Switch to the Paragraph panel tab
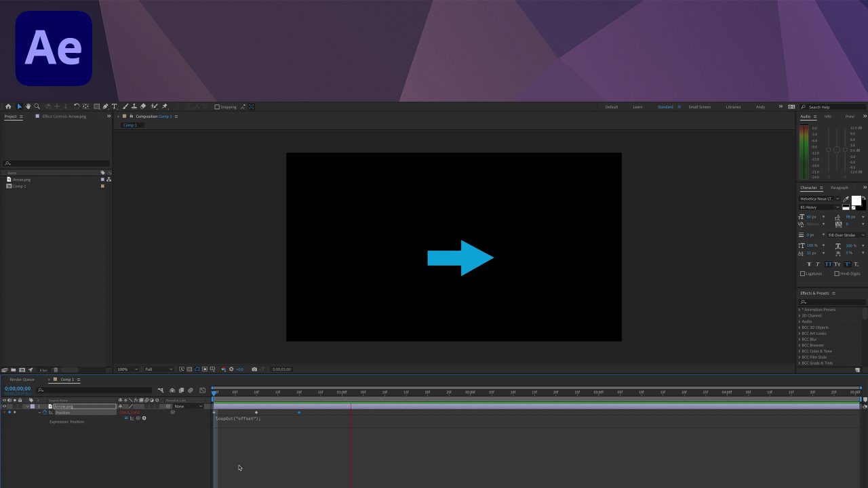 (839, 188)
